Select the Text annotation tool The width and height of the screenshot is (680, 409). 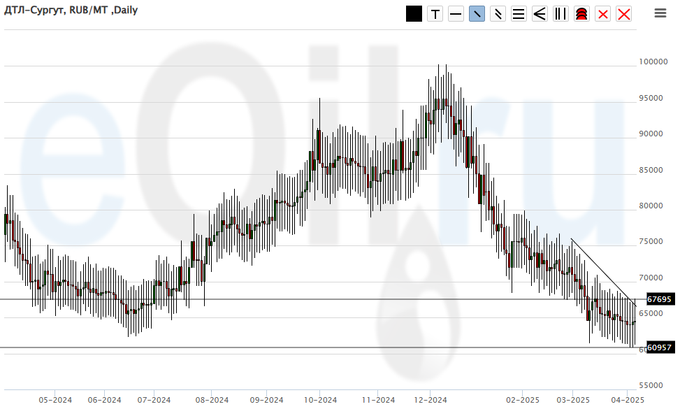435,13
